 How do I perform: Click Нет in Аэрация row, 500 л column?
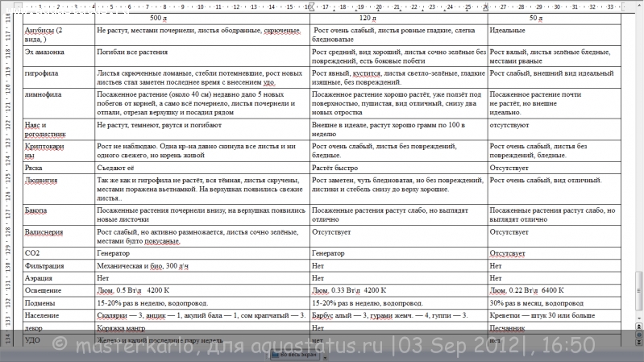pos(102,278)
